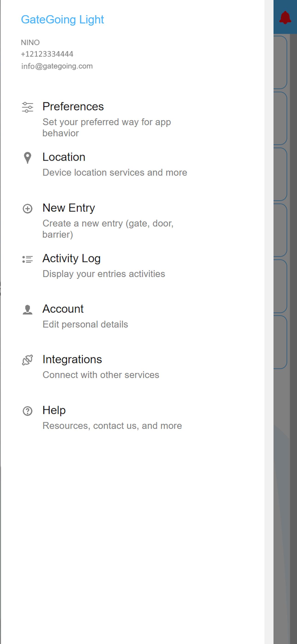Click the New Entry plus-circle icon
Screen dimensions: 297x644
27,208
